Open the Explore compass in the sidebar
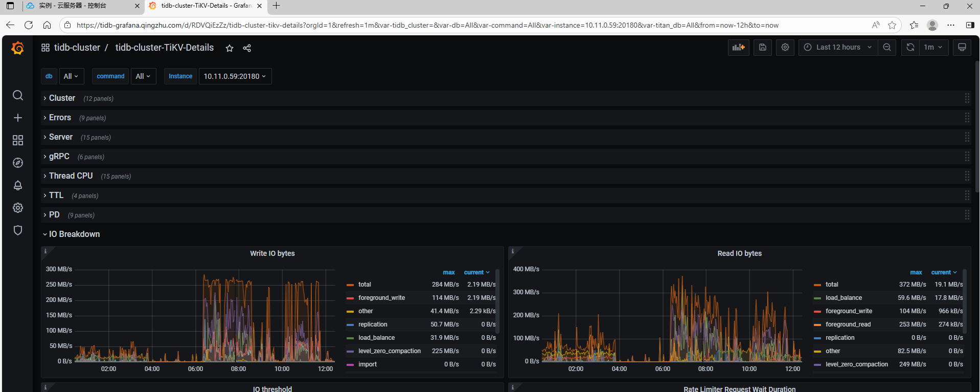Image resolution: width=980 pixels, height=392 pixels. pos(18,163)
